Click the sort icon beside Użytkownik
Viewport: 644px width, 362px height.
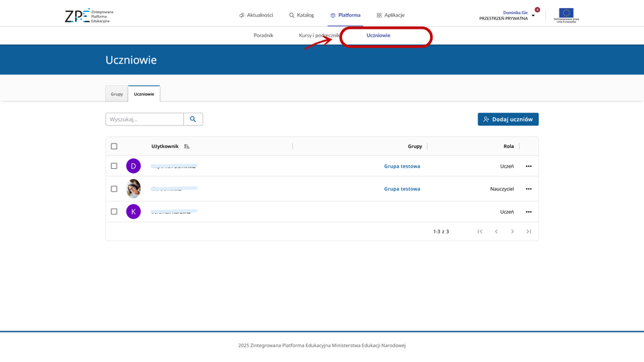(x=187, y=146)
